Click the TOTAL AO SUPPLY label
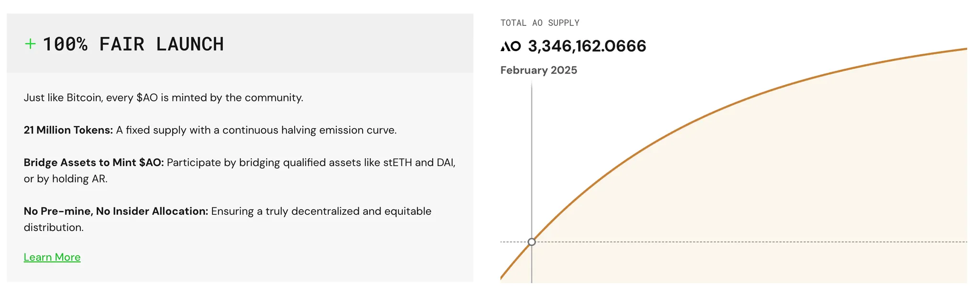 tap(540, 23)
